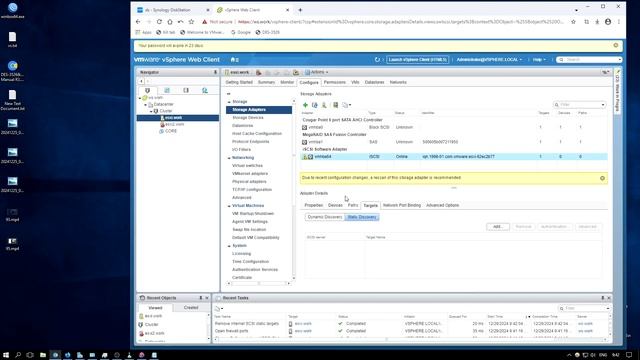Click Launch vSphere Client (HTML5) button
The image size is (640, 360).
418,60
